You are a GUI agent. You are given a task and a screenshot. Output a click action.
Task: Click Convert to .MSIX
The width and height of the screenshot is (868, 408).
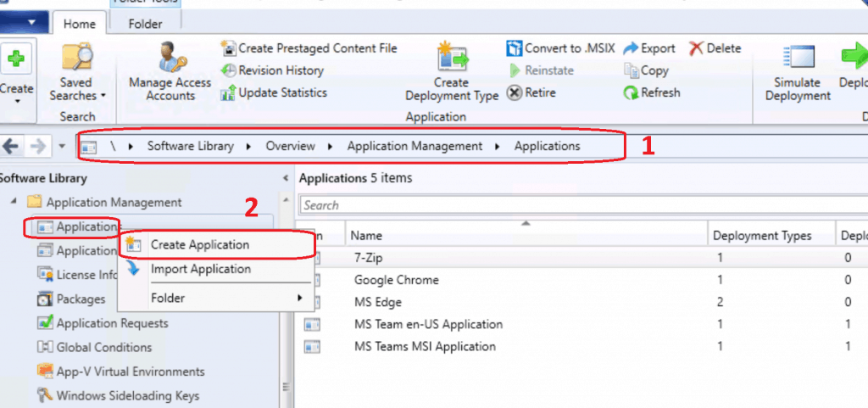point(560,48)
